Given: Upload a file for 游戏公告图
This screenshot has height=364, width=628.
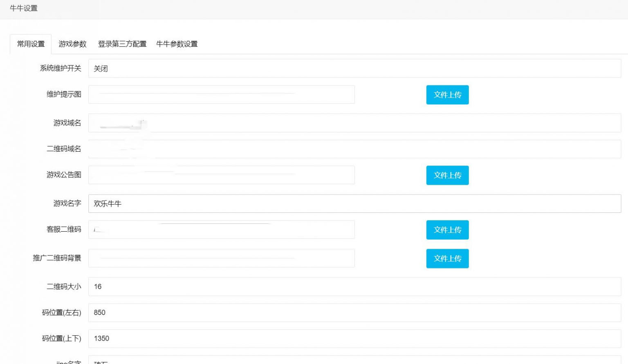Looking at the screenshot, I should coord(447,175).
